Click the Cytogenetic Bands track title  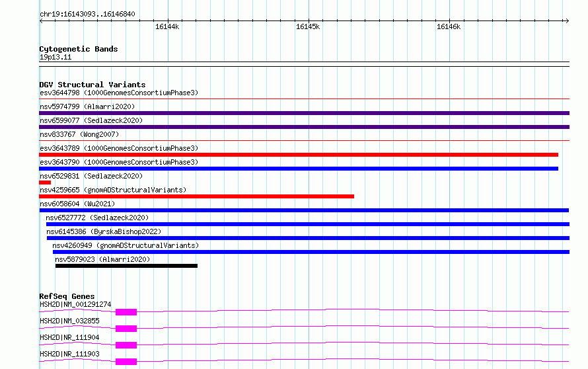point(79,49)
